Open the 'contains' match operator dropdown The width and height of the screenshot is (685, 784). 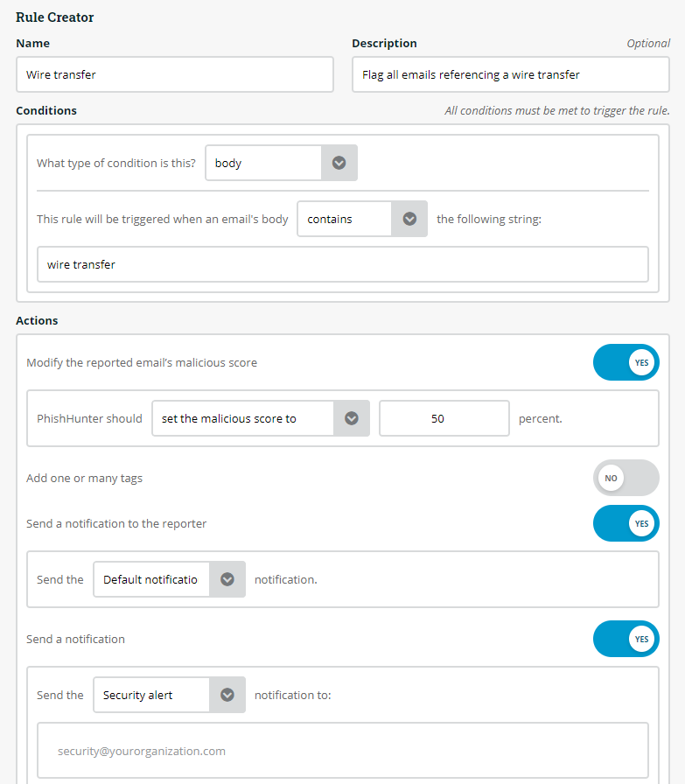pos(344,219)
